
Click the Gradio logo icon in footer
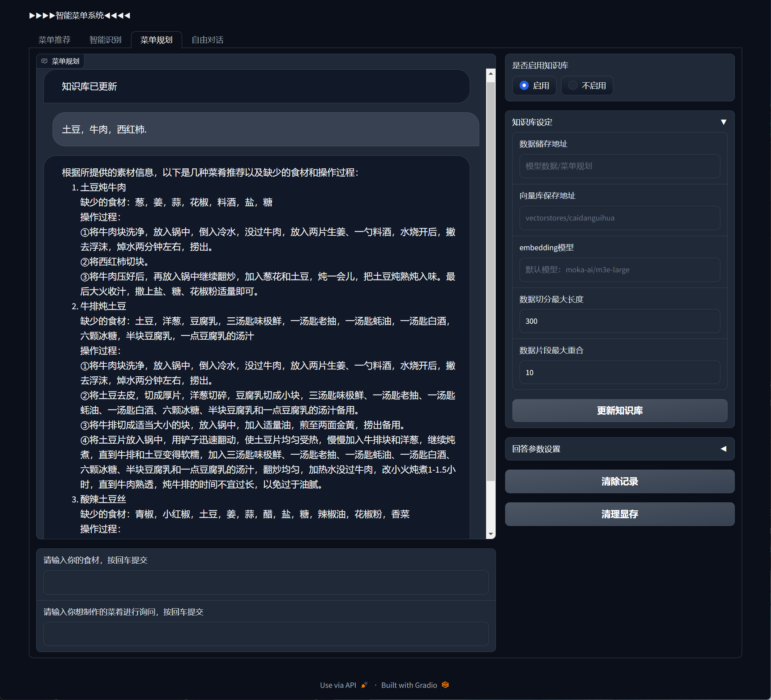pyautogui.click(x=445, y=685)
